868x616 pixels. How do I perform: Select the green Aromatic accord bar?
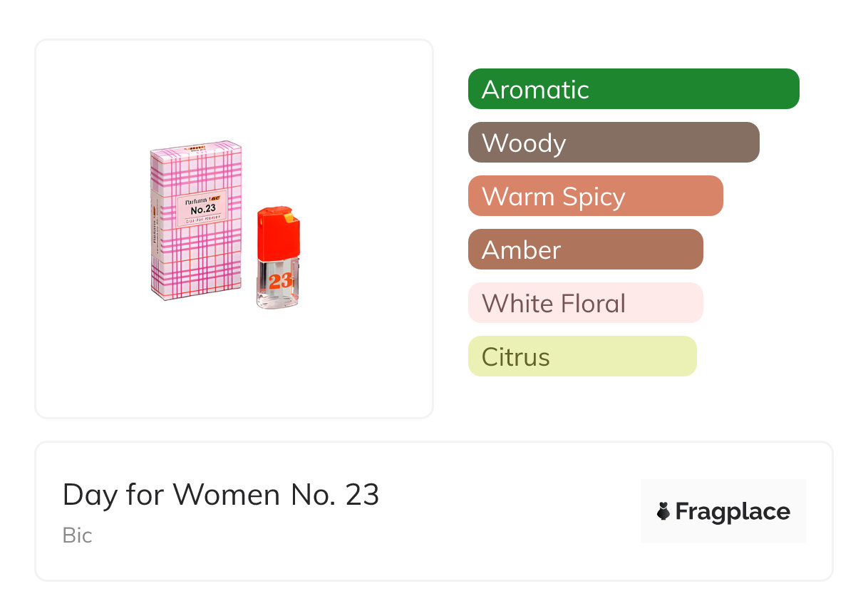click(634, 89)
